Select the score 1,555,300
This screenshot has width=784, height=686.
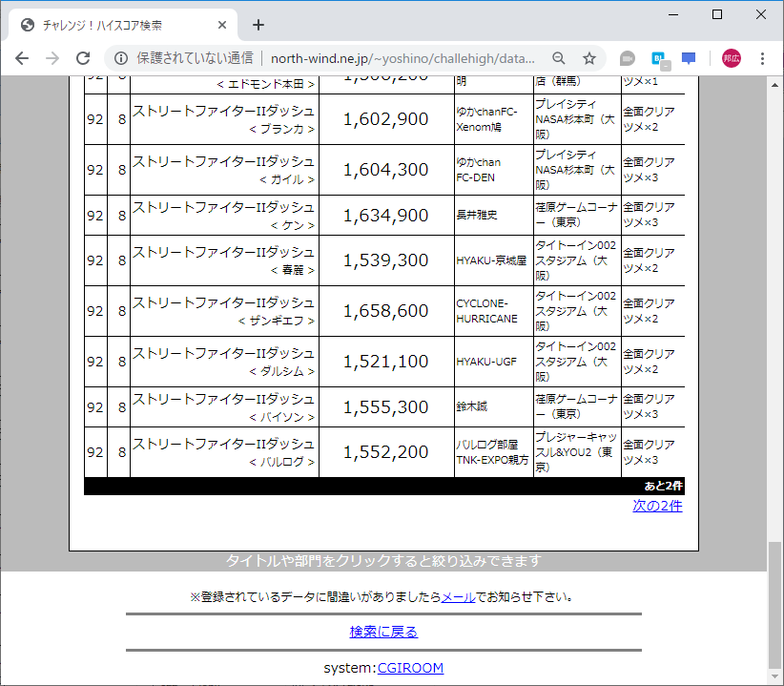(x=385, y=407)
